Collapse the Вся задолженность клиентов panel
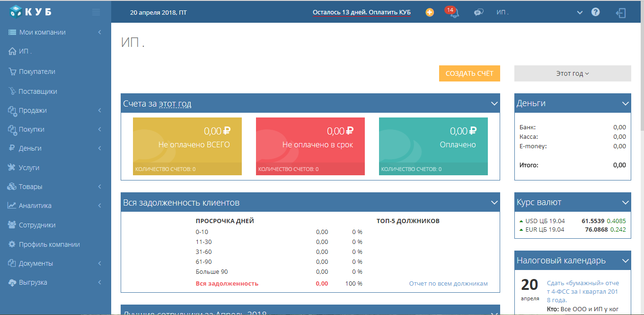 coord(494,203)
